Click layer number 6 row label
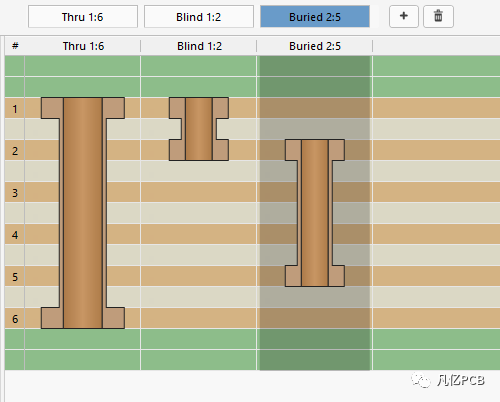The width and height of the screenshot is (500, 402). [15, 319]
